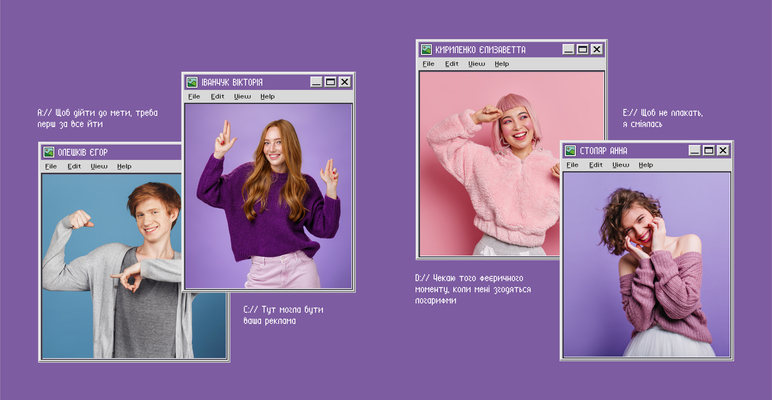This screenshot has width=772, height=400.
Task: Open Help menu in Столяр Анна window
Action: 646,165
